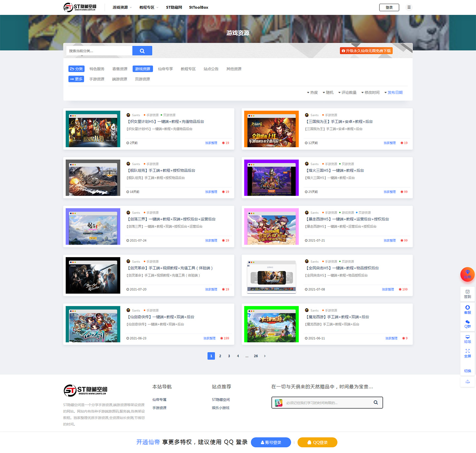Click the 19 price on 舰队坦克 card

coord(225,192)
